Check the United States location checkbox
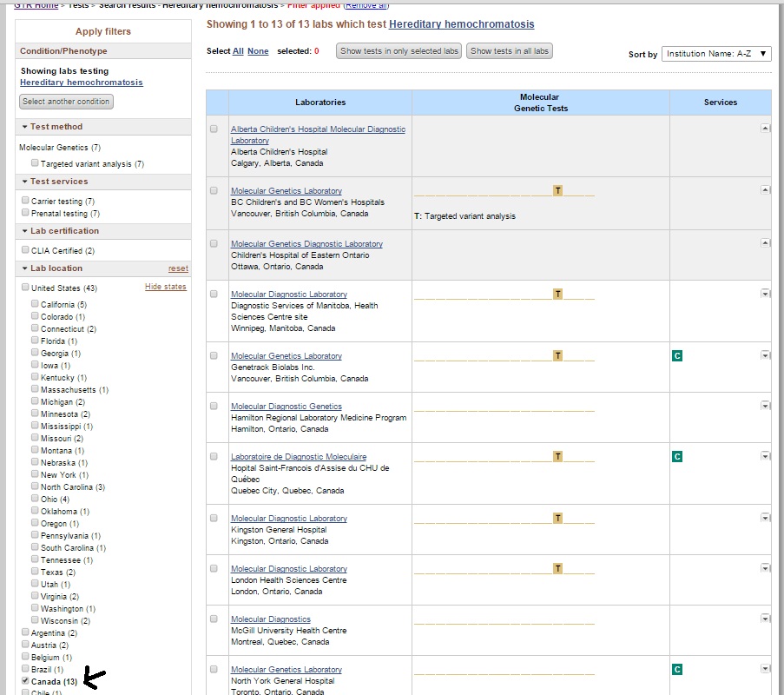This screenshot has width=784, height=695. click(x=25, y=288)
